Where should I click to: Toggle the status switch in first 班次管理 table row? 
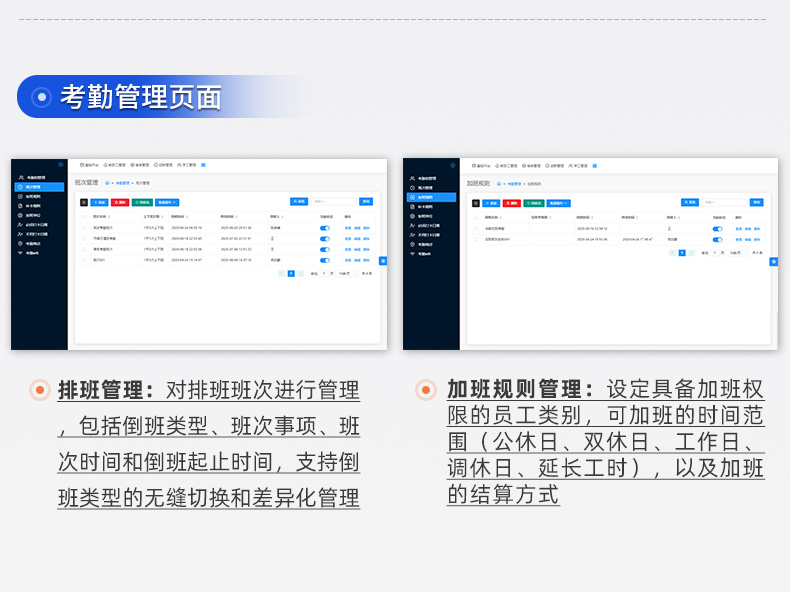[324, 228]
